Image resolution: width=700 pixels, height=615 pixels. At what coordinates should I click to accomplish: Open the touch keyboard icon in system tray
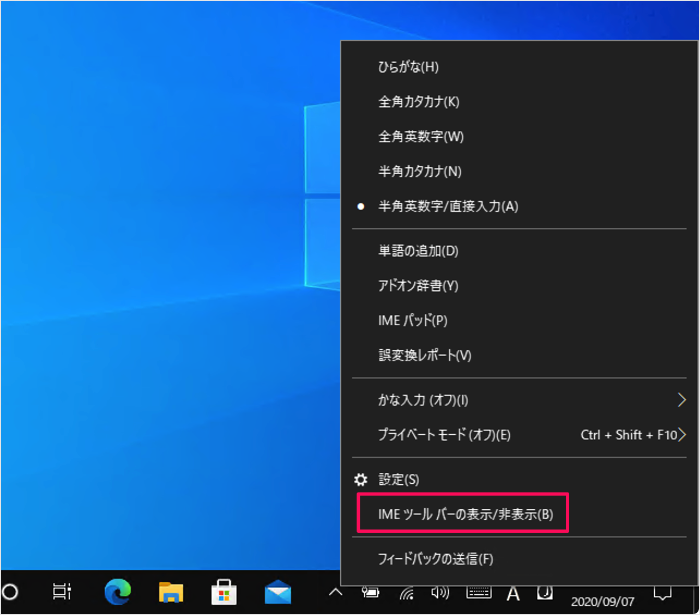click(x=478, y=593)
